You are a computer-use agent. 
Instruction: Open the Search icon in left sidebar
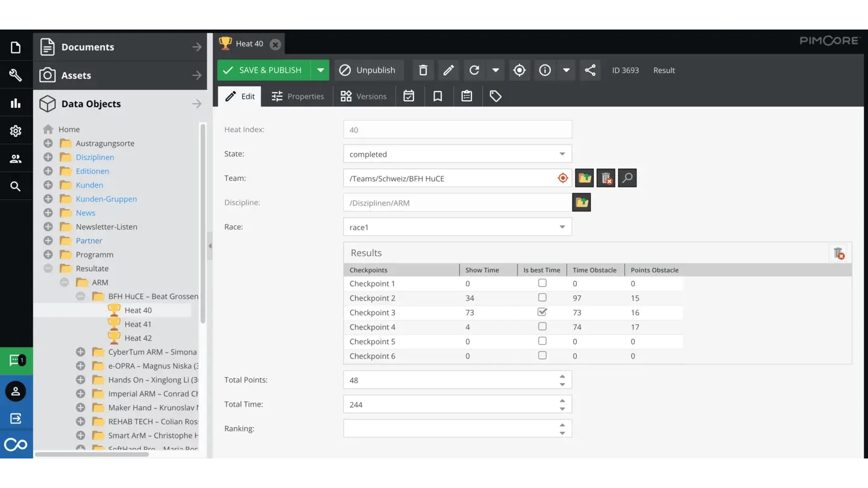(x=16, y=187)
